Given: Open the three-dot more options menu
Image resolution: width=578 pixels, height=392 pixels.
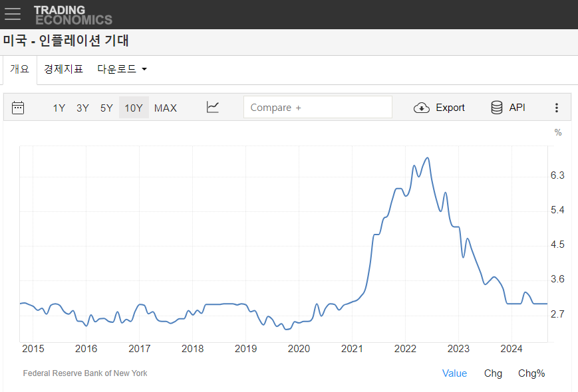Looking at the screenshot, I should tap(557, 108).
